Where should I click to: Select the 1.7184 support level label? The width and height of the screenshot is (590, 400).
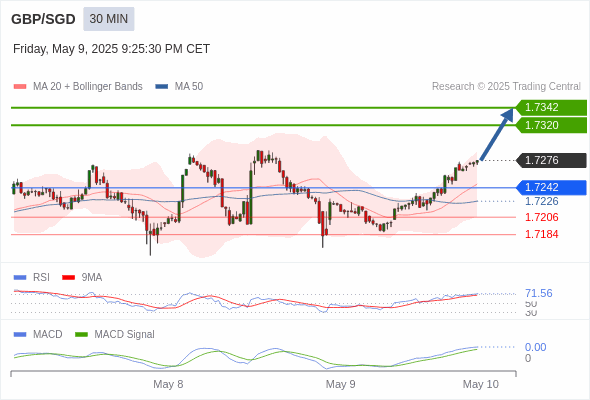pos(541,234)
